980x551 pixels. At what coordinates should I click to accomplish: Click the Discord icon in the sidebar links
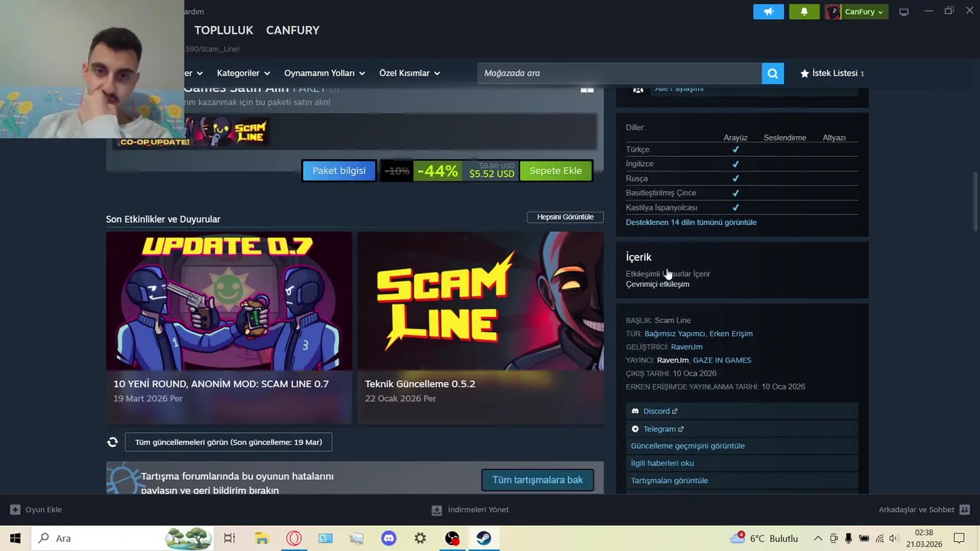pos(635,411)
